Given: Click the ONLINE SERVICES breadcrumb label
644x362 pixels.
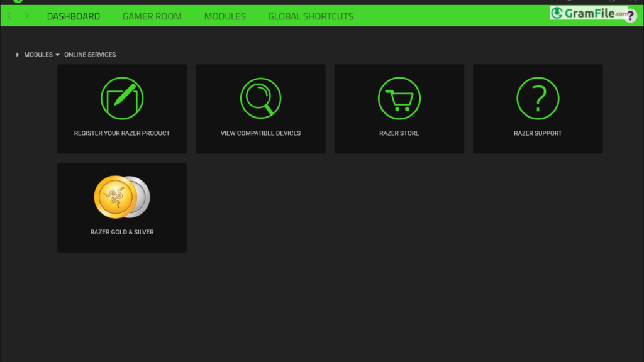Looking at the screenshot, I should [89, 55].
